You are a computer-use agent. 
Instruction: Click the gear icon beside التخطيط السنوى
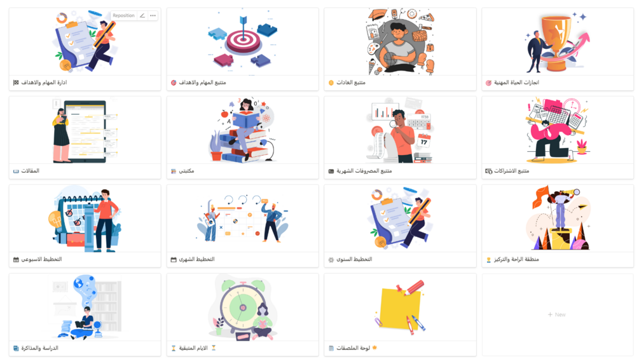click(x=331, y=259)
